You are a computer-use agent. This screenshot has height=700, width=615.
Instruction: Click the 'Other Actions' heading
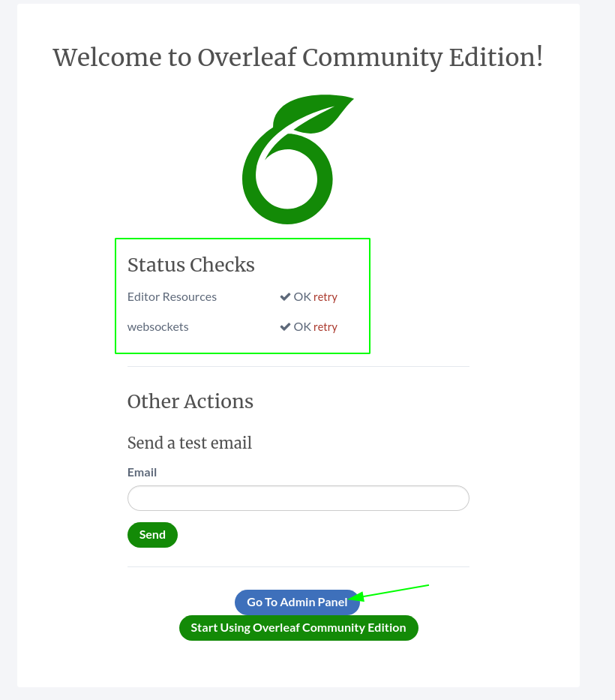pos(190,401)
